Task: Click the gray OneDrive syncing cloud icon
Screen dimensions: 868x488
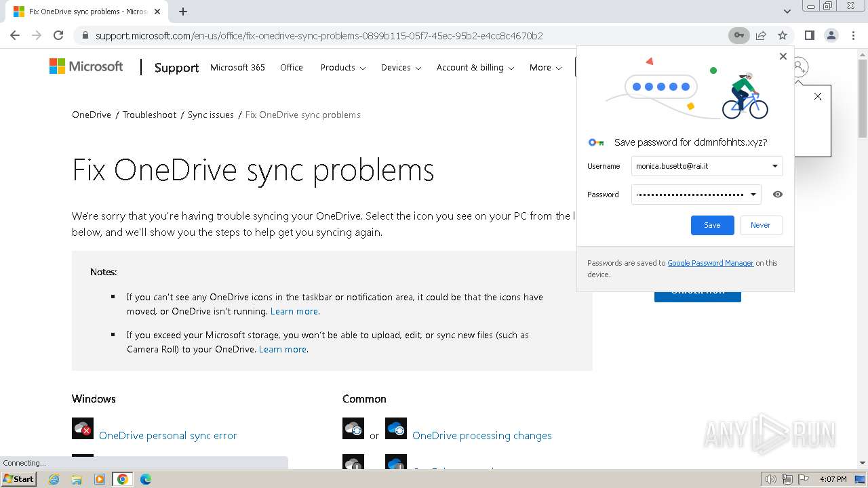Action: (353, 428)
